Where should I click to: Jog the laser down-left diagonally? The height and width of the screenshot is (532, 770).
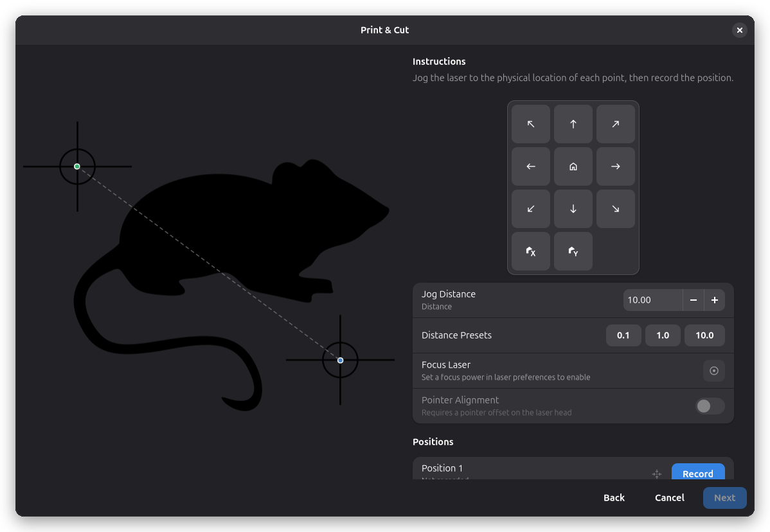[531, 209]
